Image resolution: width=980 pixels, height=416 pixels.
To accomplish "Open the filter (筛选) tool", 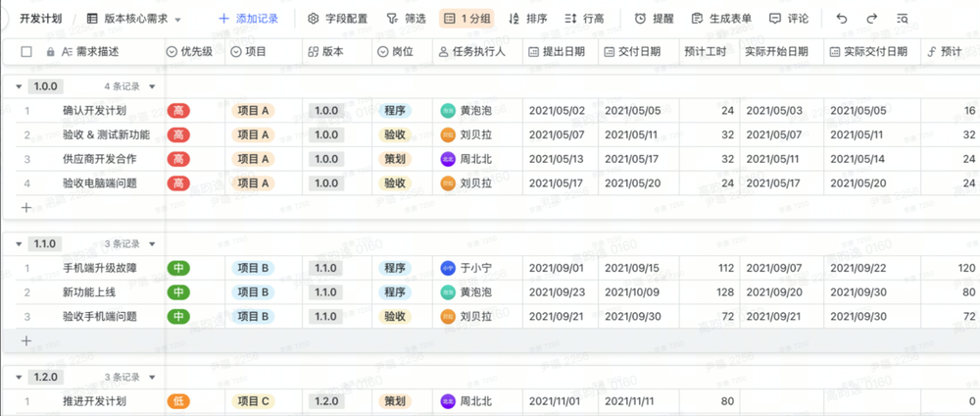I will pyautogui.click(x=406, y=19).
